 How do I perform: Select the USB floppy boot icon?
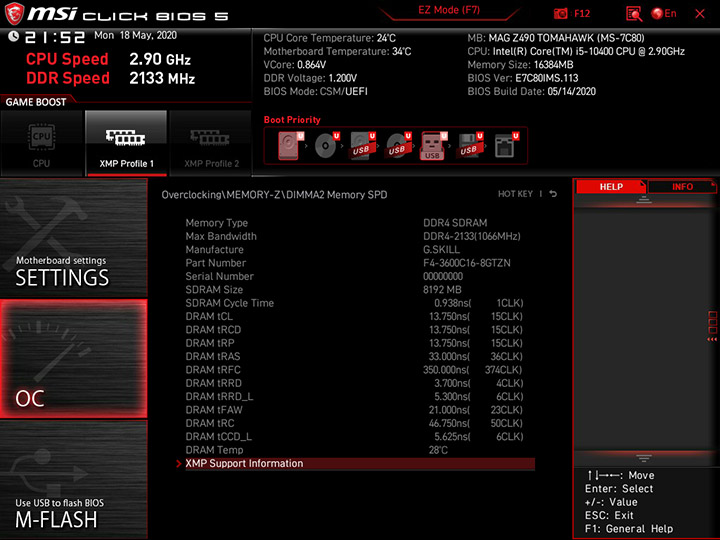[470, 146]
